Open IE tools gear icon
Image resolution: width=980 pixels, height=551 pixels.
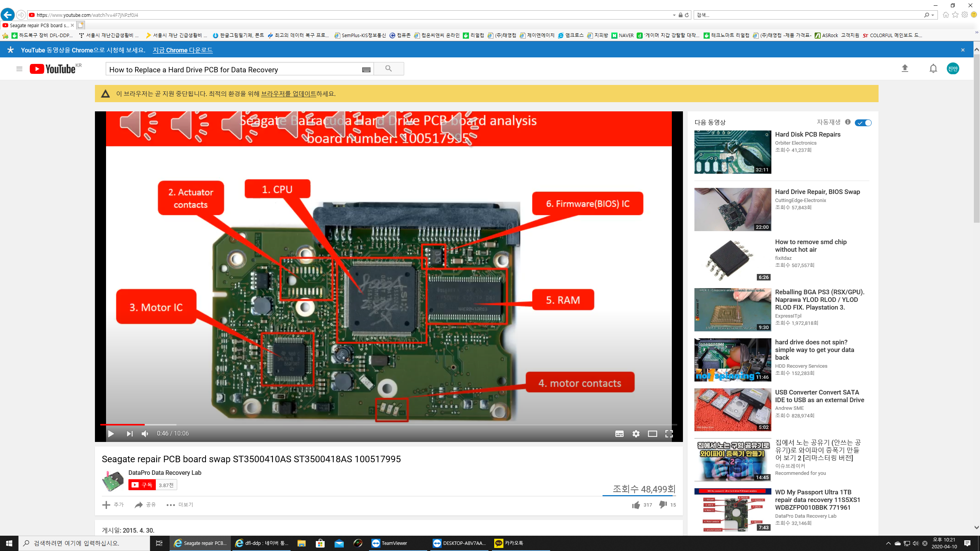click(x=965, y=15)
